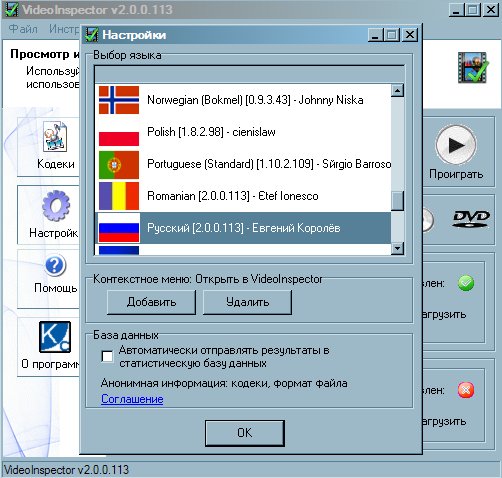Open the Codecs (Кодеки) icon in main window
This screenshot has width=502, height=478.
(x=55, y=137)
